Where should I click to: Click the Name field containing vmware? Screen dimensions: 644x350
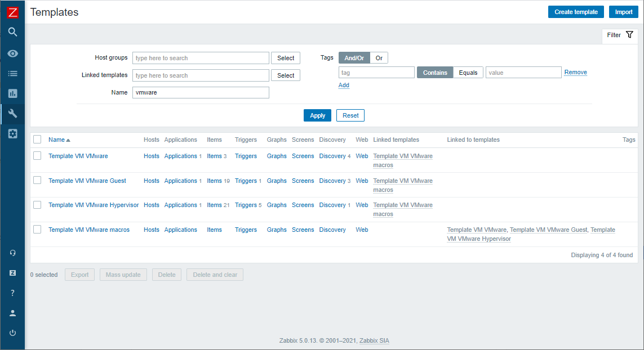coord(201,92)
